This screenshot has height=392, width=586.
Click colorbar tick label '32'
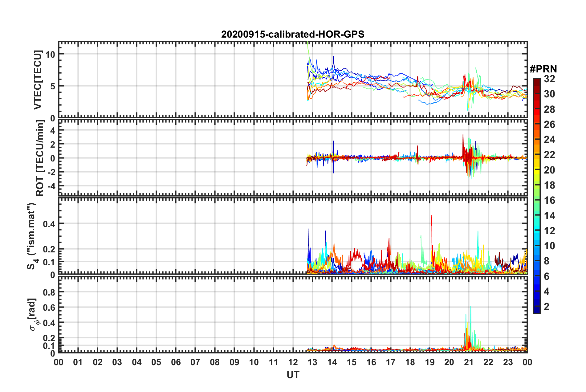[x=549, y=79]
